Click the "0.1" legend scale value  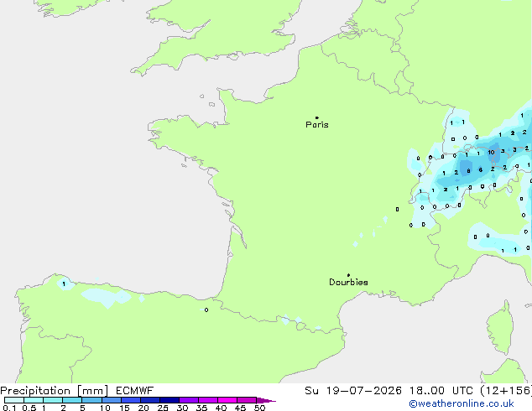pos(9,408)
